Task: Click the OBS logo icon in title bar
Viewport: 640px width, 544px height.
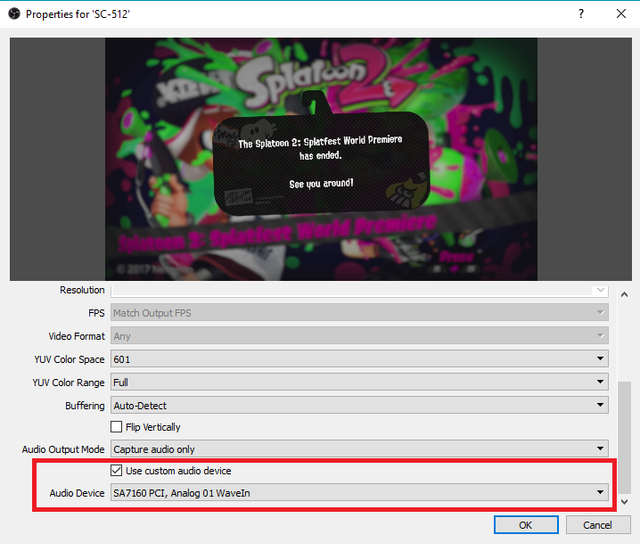Action: click(14, 14)
